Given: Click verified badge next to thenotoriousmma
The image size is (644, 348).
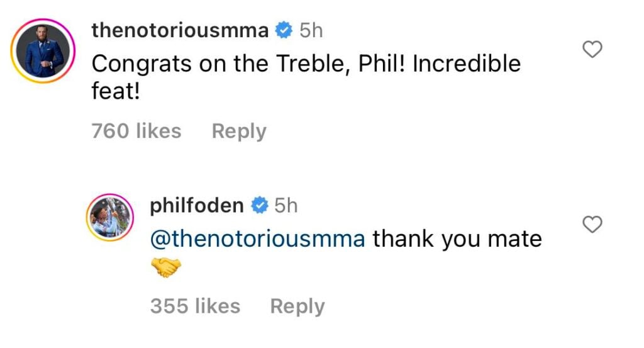Looking at the screenshot, I should [284, 30].
